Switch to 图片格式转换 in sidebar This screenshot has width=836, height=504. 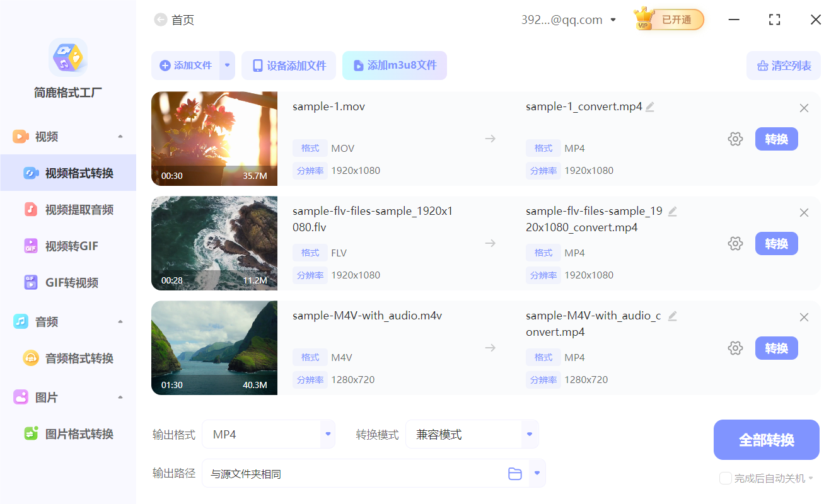79,434
